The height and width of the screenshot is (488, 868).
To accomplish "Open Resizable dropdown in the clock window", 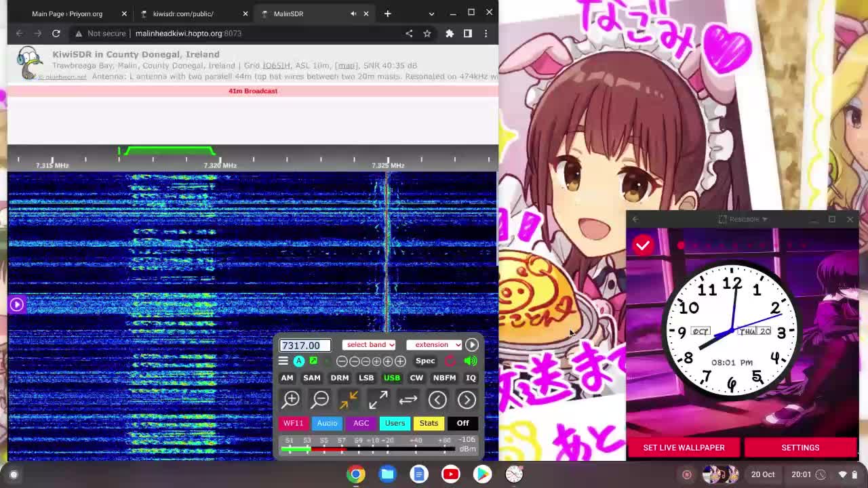I will coord(743,219).
